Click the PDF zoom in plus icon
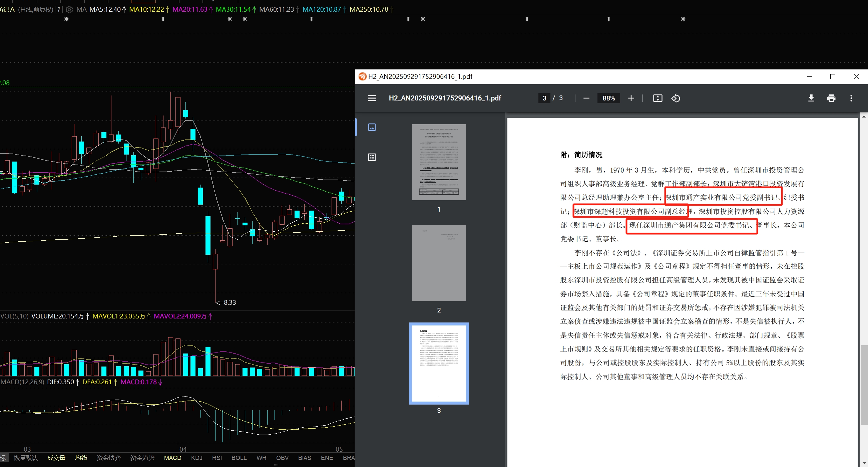Screen dimensions: 868x467 click(631, 98)
